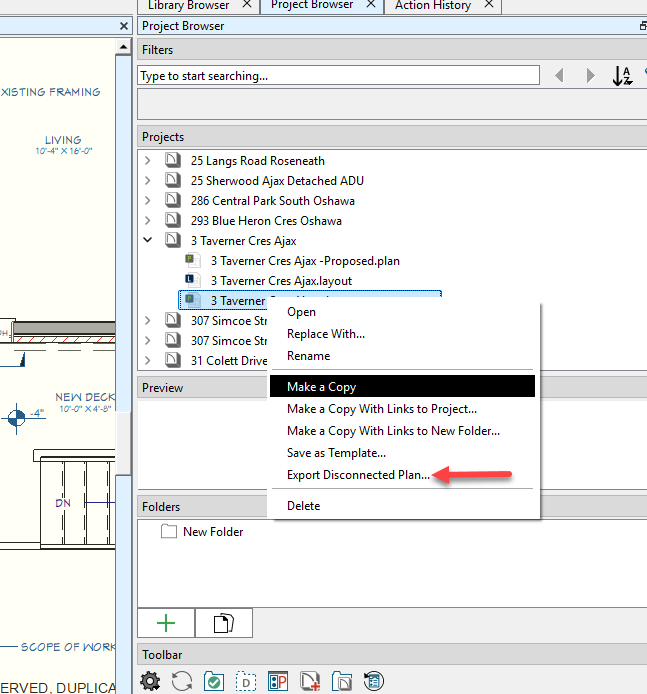Click the dashed D document icon
The width and height of the screenshot is (647, 694).
pyautogui.click(x=245, y=682)
